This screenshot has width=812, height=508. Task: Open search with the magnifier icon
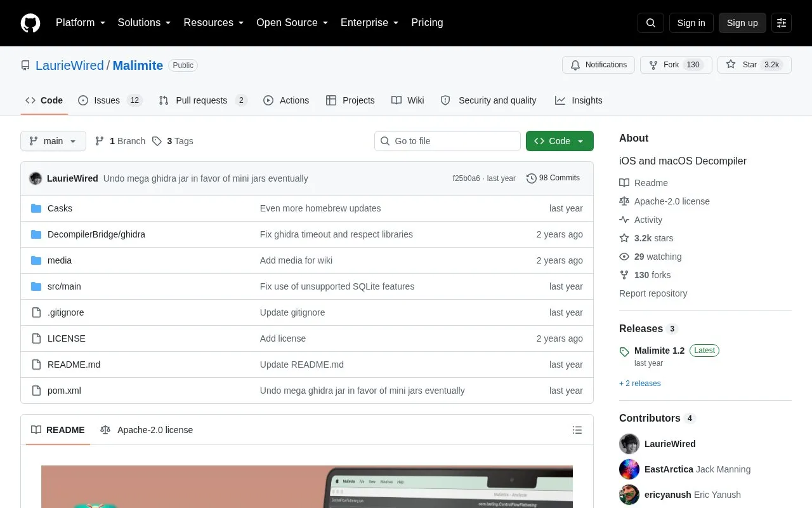651,23
